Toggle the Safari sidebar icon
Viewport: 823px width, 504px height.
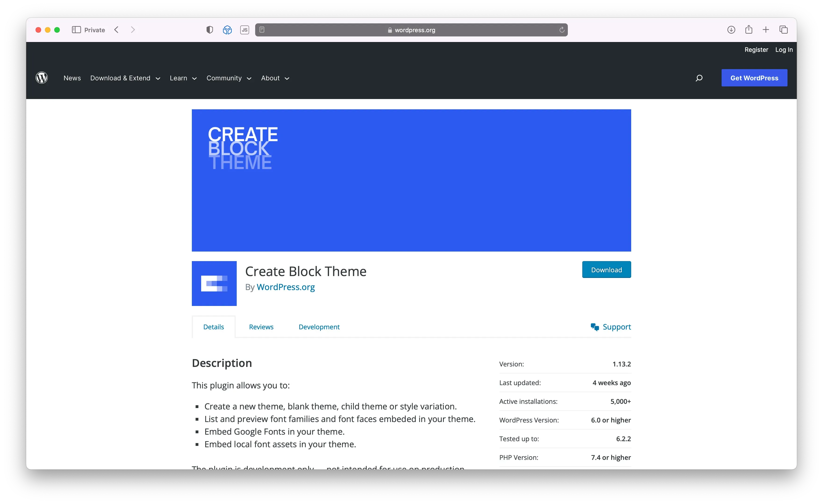pyautogui.click(x=76, y=30)
